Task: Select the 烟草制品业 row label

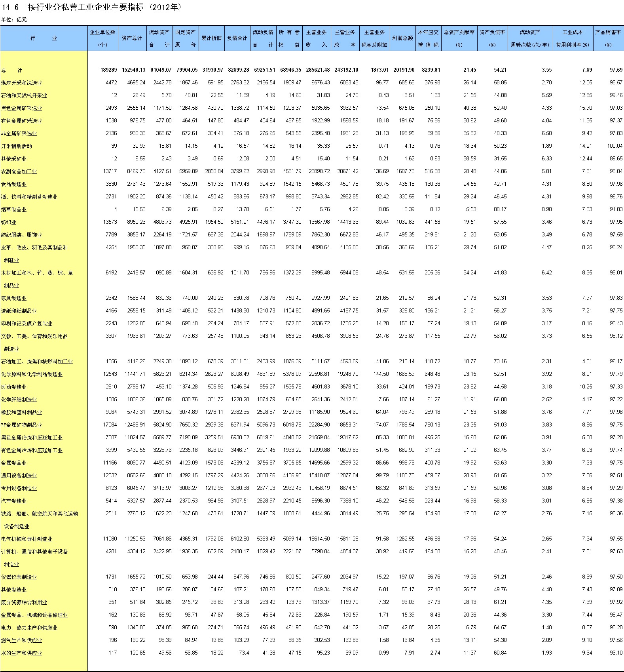Action: [14, 209]
